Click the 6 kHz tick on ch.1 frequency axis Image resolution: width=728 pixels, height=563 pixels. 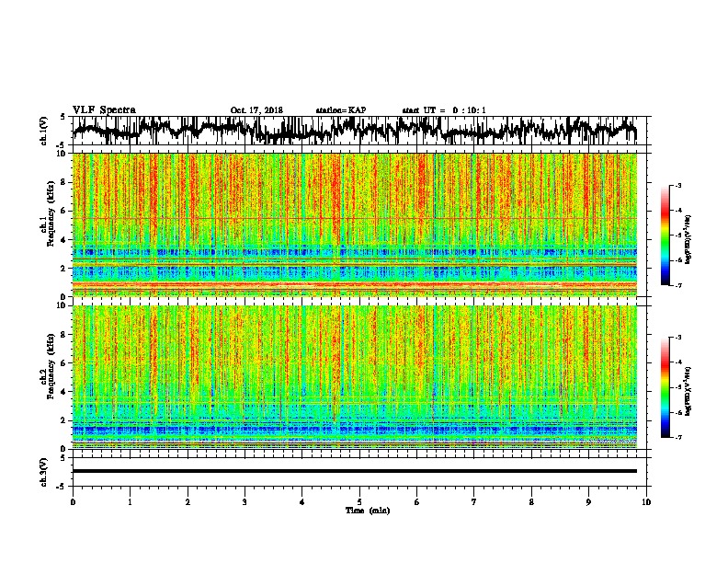click(65, 211)
